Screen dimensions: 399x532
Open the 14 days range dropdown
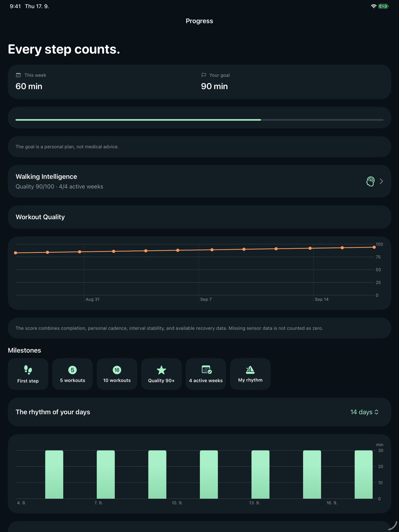(x=364, y=412)
